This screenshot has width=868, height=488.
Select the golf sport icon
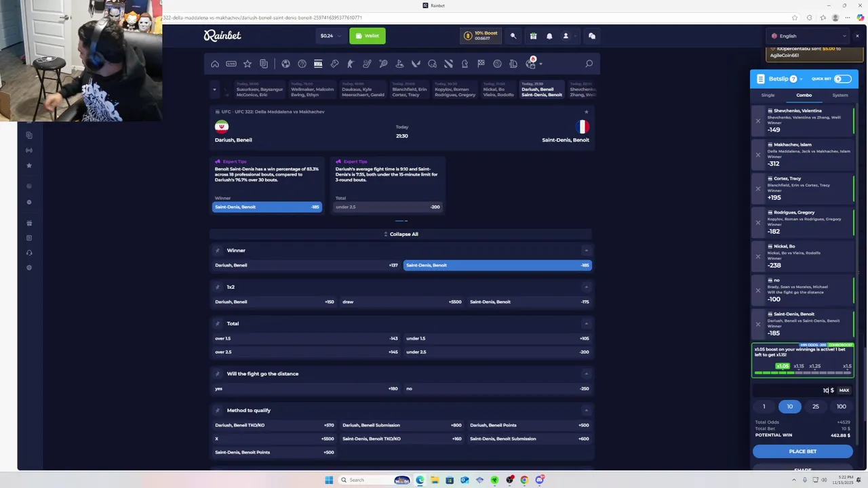pyautogui.click(x=399, y=64)
